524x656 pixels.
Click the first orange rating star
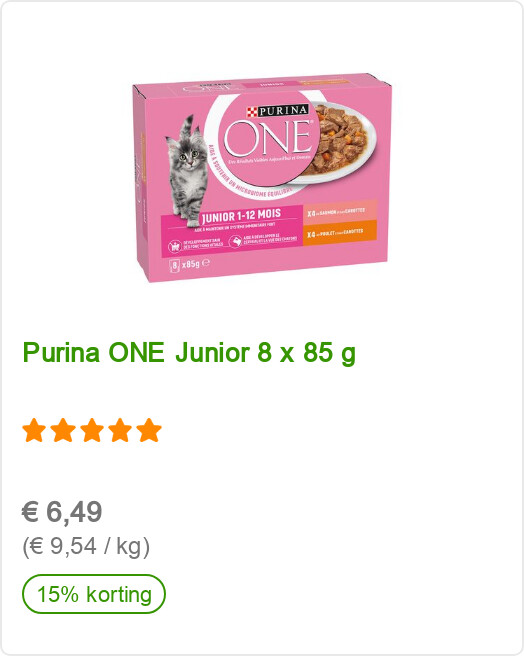pyautogui.click(x=34, y=430)
